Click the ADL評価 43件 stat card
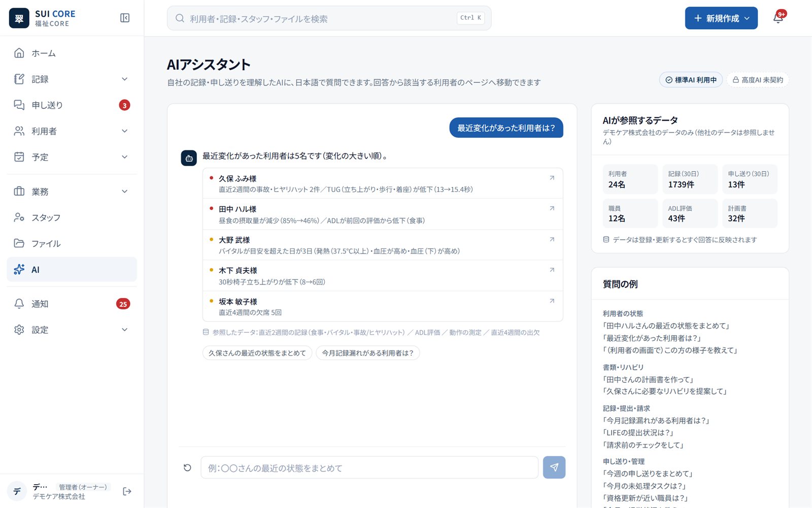 click(690, 213)
